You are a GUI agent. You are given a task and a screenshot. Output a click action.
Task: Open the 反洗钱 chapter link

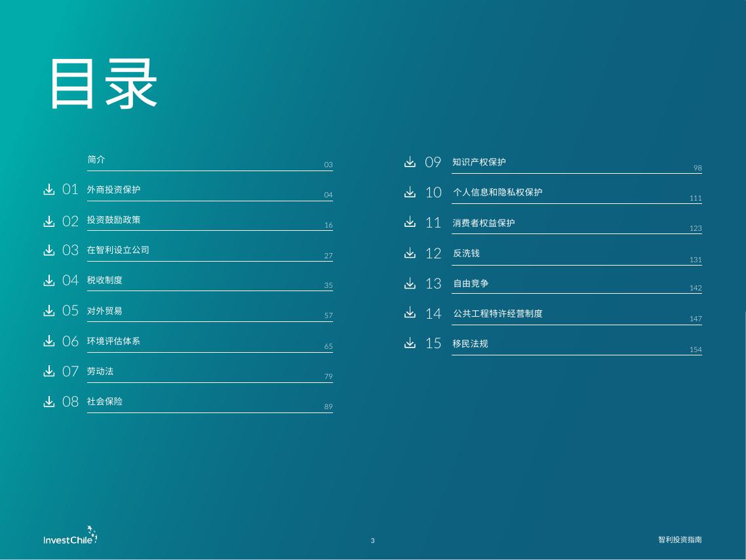(x=466, y=253)
